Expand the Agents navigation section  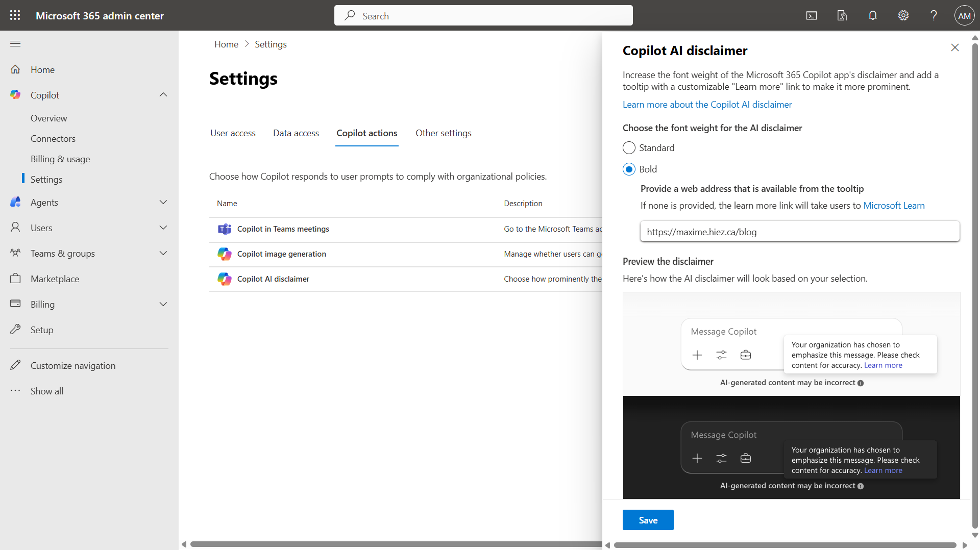click(x=163, y=203)
